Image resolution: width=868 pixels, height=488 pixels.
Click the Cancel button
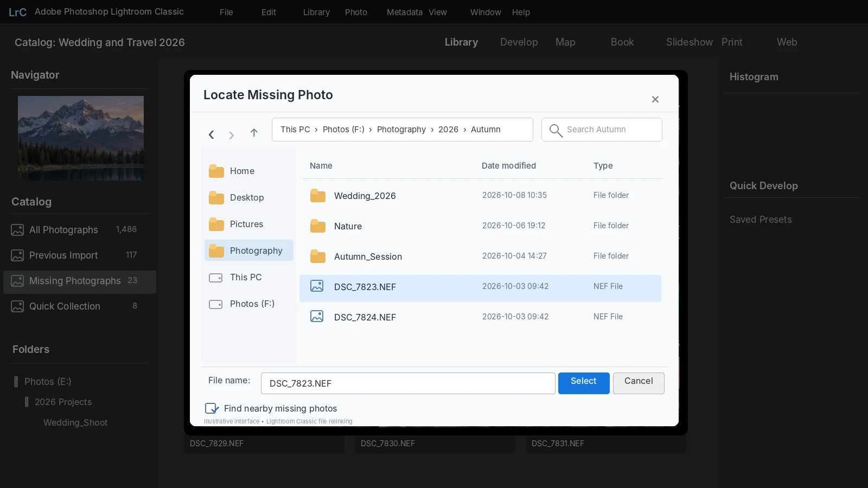coord(639,383)
